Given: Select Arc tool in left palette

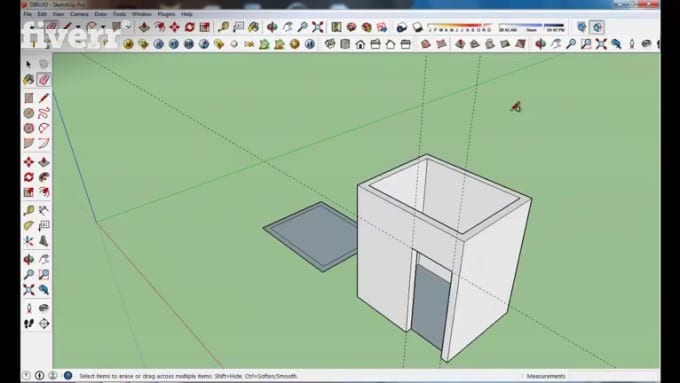Looking at the screenshot, I should (x=43, y=128).
